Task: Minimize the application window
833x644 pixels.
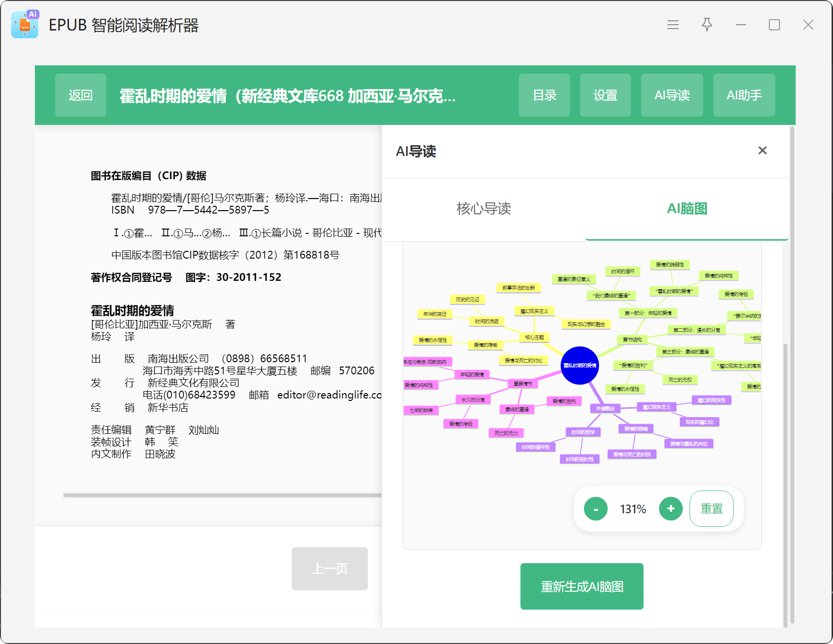Action: [740, 25]
